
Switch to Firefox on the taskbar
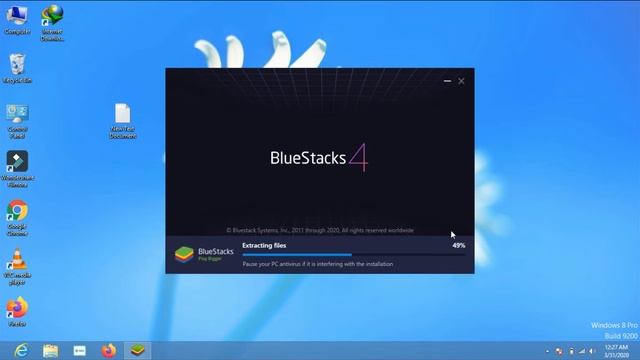click(x=109, y=351)
